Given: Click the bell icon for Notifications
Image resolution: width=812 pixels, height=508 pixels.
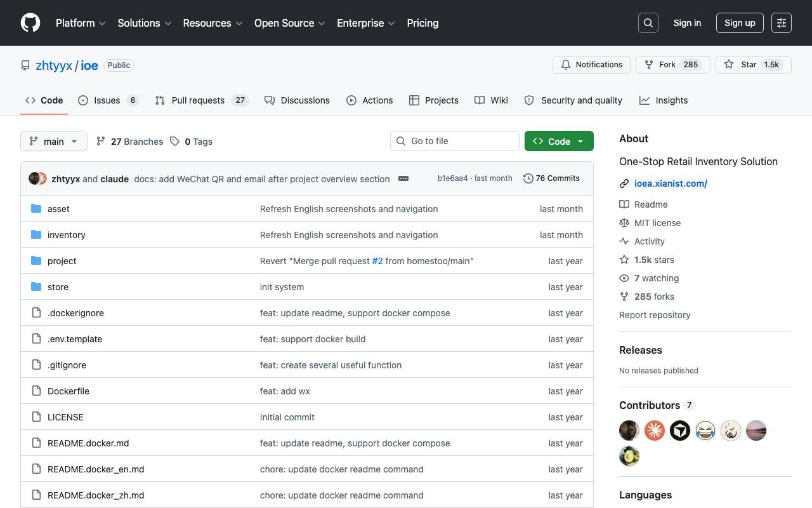Looking at the screenshot, I should pyautogui.click(x=566, y=65).
